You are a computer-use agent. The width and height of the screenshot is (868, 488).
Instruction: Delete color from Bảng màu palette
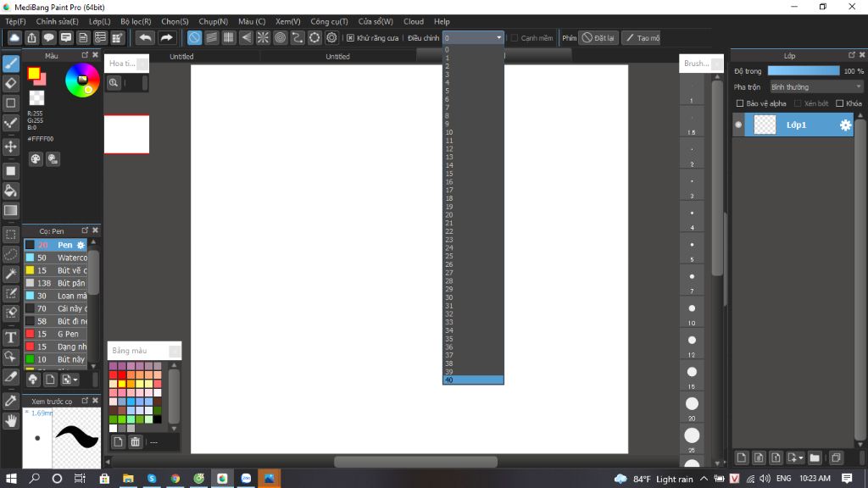(135, 441)
